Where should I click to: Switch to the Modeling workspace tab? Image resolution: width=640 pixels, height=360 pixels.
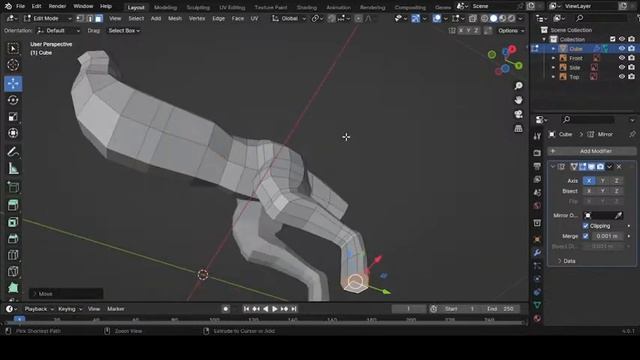[165, 7]
